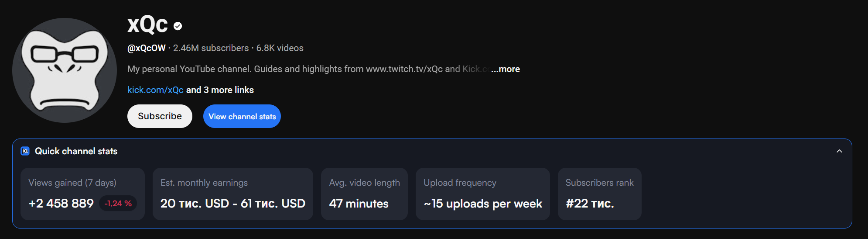Open the Est. monthly earnings card
Screen dimensions: 868x239
tap(232, 194)
